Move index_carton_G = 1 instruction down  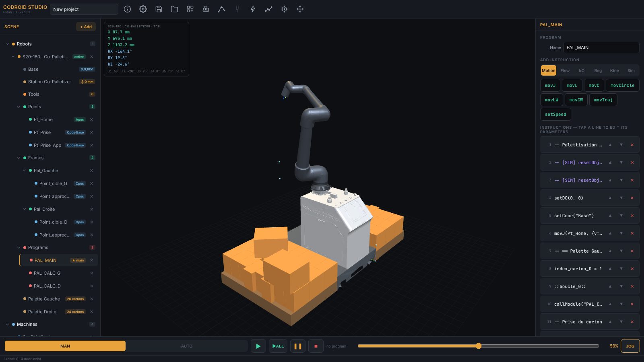(621, 269)
